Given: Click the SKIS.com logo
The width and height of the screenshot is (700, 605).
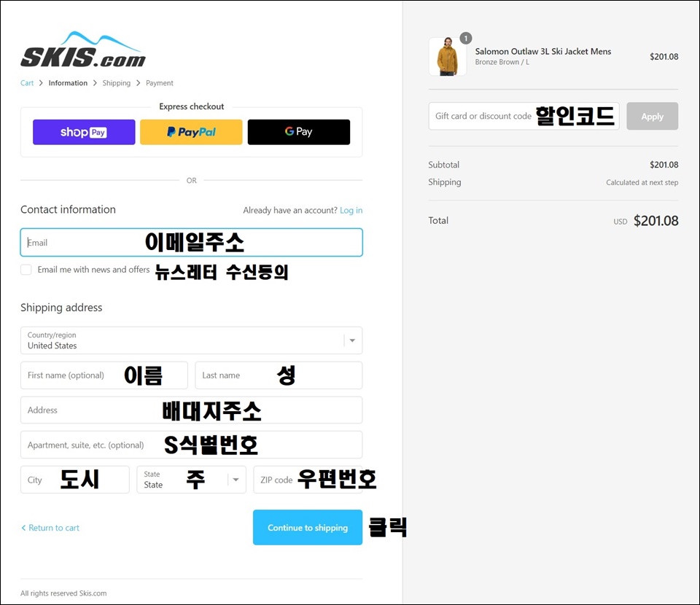Looking at the screenshot, I should [83, 50].
